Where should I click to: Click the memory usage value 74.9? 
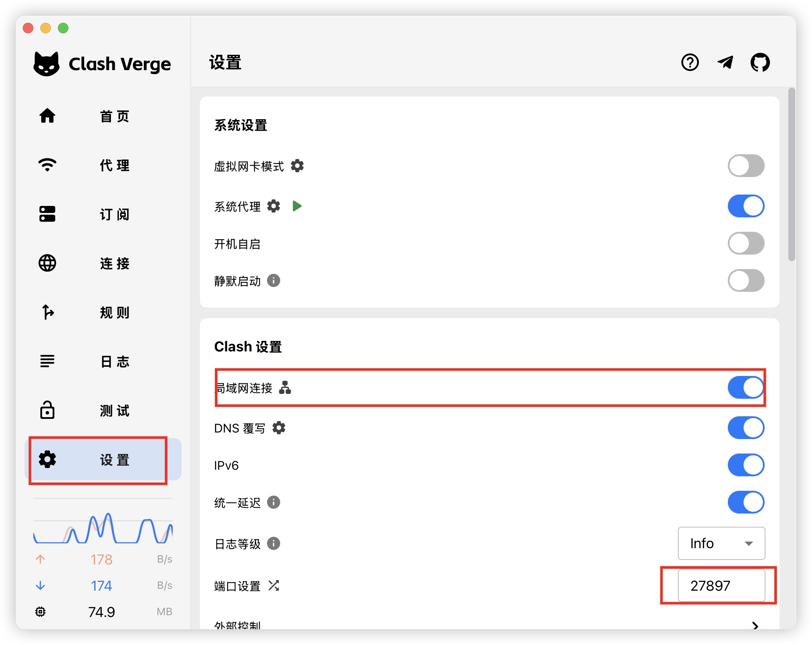click(101, 612)
